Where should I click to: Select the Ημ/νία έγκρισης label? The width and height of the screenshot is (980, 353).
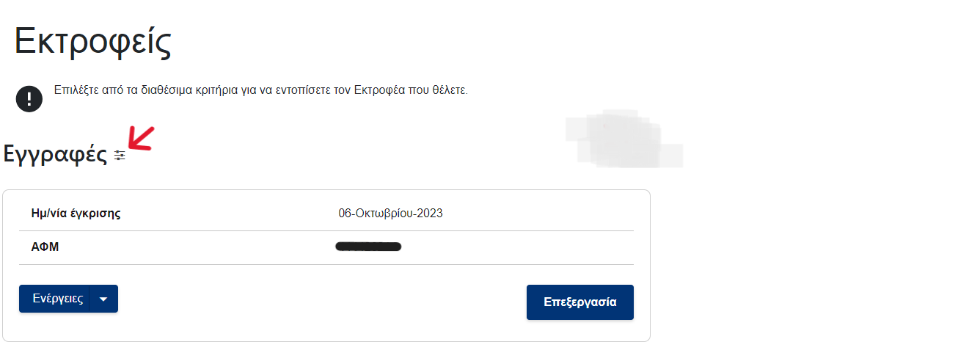click(76, 214)
